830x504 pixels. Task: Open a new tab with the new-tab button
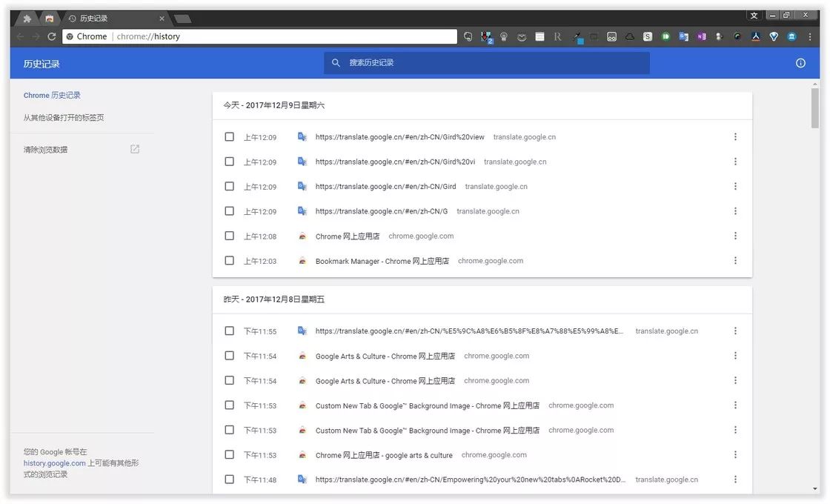(183, 19)
